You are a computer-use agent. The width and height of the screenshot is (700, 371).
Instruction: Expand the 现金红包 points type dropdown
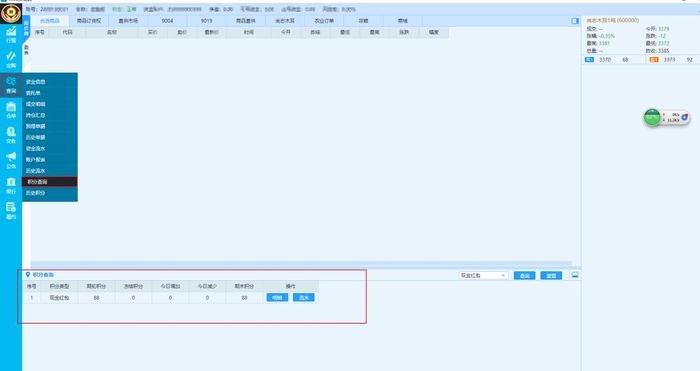point(483,275)
